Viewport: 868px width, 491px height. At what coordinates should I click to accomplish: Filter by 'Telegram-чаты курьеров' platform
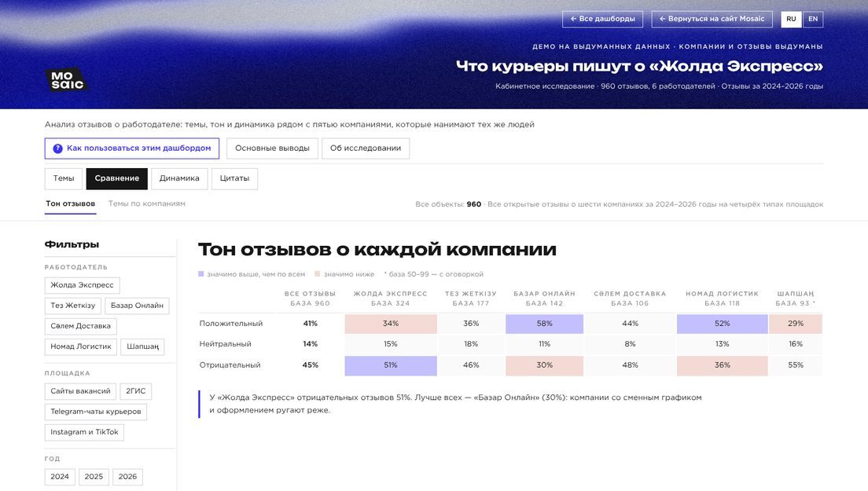[96, 412]
